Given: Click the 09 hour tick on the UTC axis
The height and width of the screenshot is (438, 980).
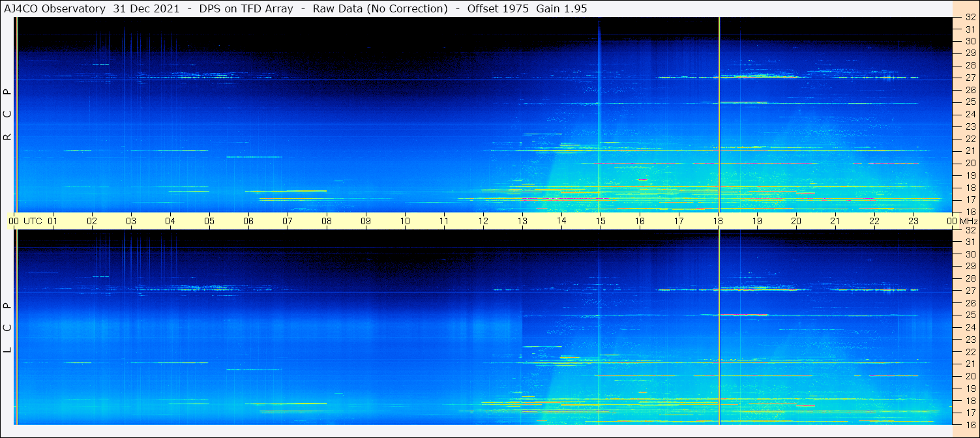Looking at the screenshot, I should tap(366, 221).
